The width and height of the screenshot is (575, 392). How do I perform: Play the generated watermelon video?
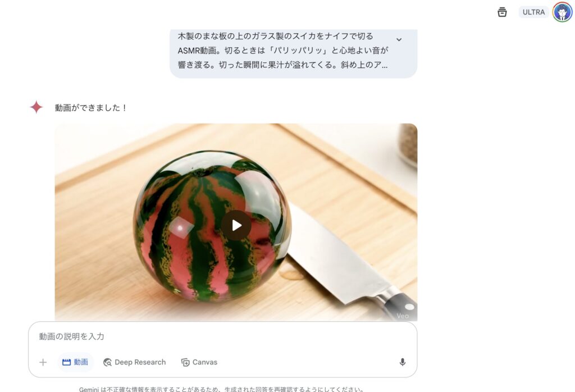click(x=236, y=225)
